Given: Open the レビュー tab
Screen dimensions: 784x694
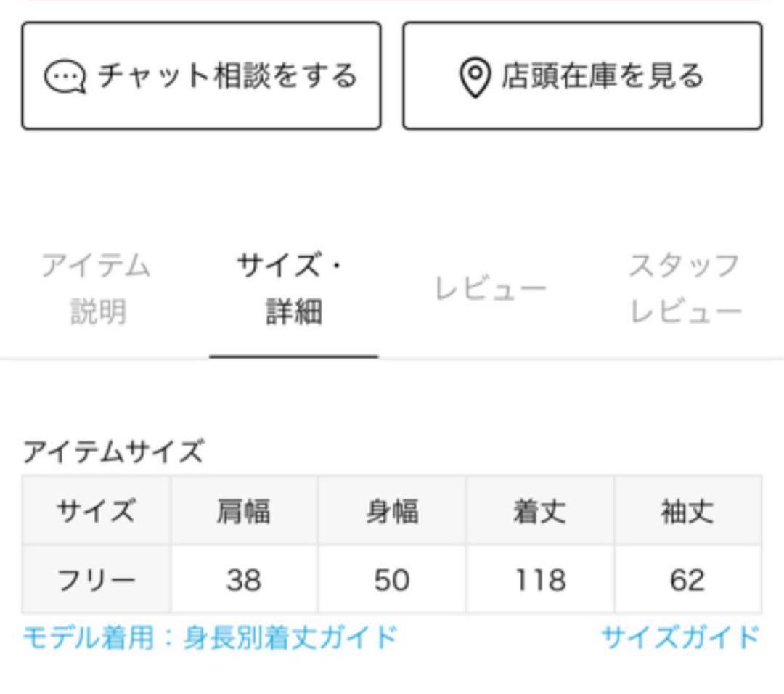Looking at the screenshot, I should [x=490, y=289].
